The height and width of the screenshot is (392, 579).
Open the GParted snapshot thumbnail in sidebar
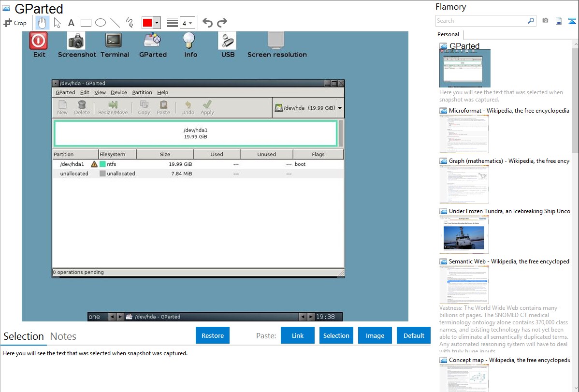tap(465, 69)
